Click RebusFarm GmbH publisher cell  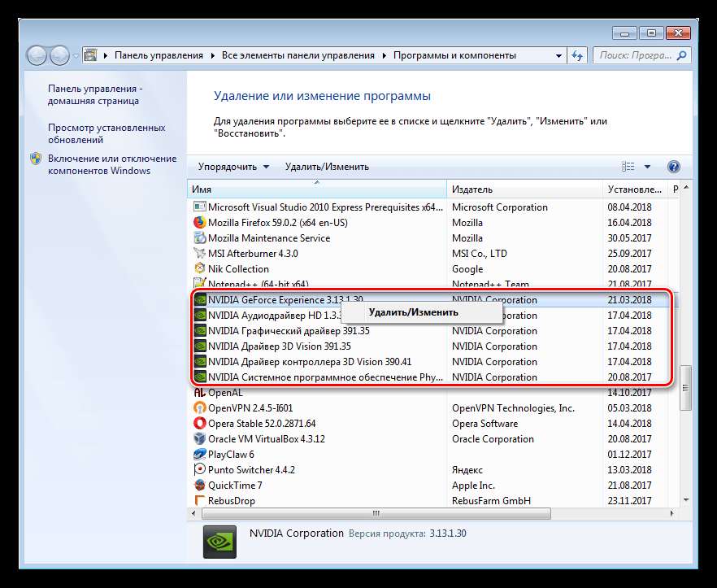(x=492, y=501)
